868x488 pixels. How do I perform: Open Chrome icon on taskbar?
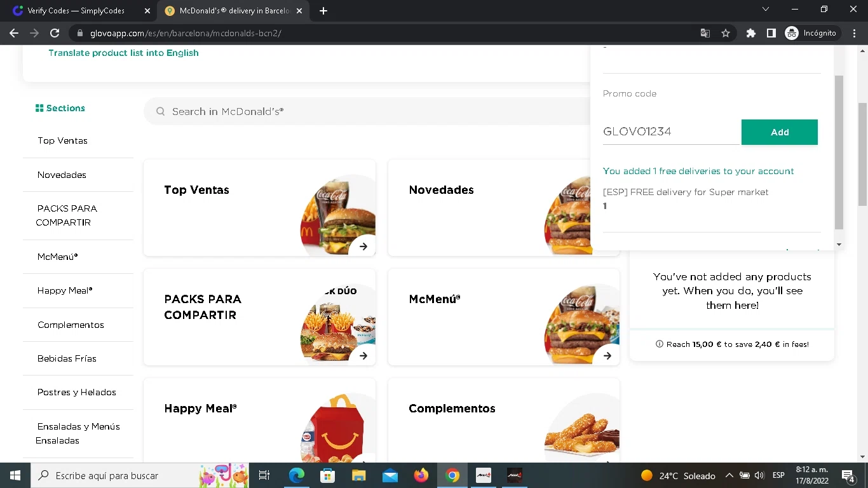[x=452, y=475]
